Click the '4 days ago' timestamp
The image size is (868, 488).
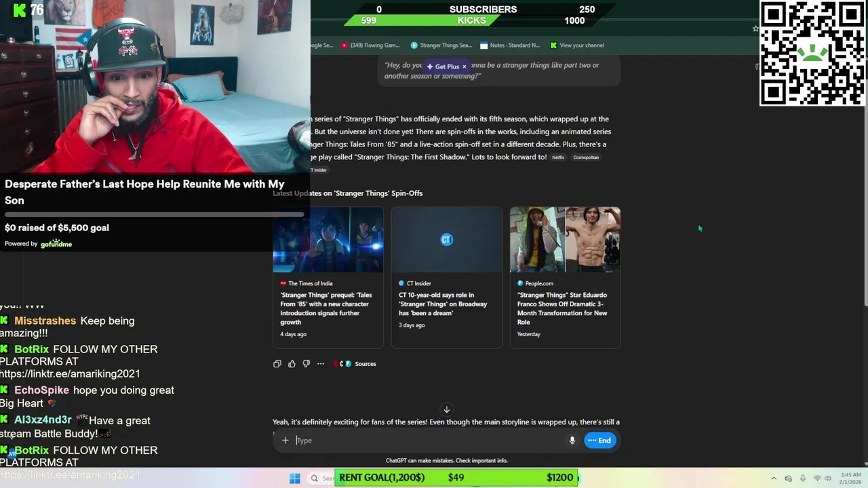click(293, 334)
